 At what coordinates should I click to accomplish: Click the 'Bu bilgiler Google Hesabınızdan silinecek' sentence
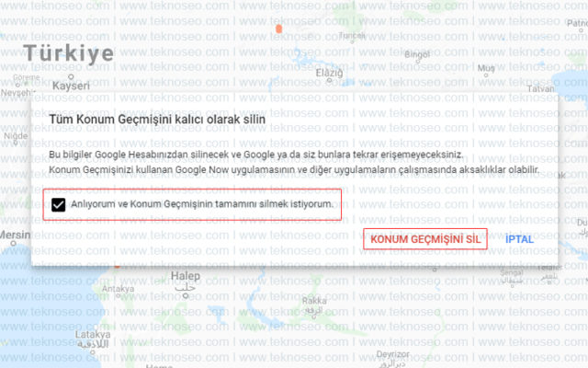pos(256,155)
